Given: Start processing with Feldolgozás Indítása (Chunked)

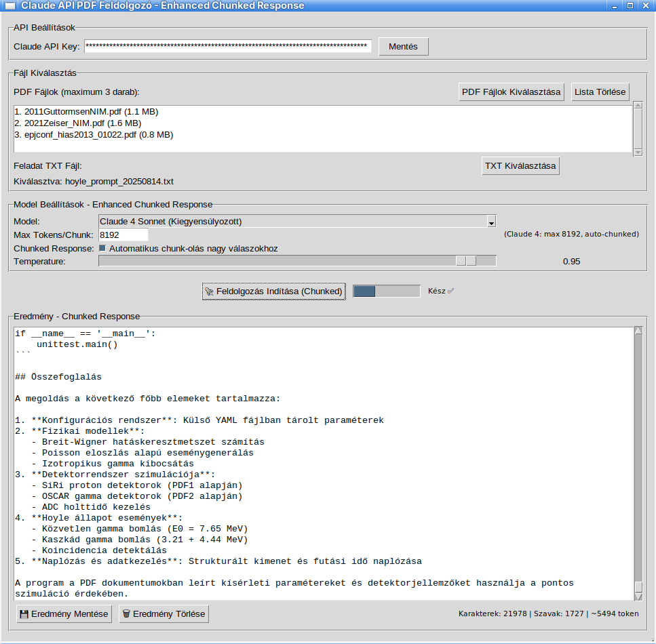Looking at the screenshot, I should [273, 291].
